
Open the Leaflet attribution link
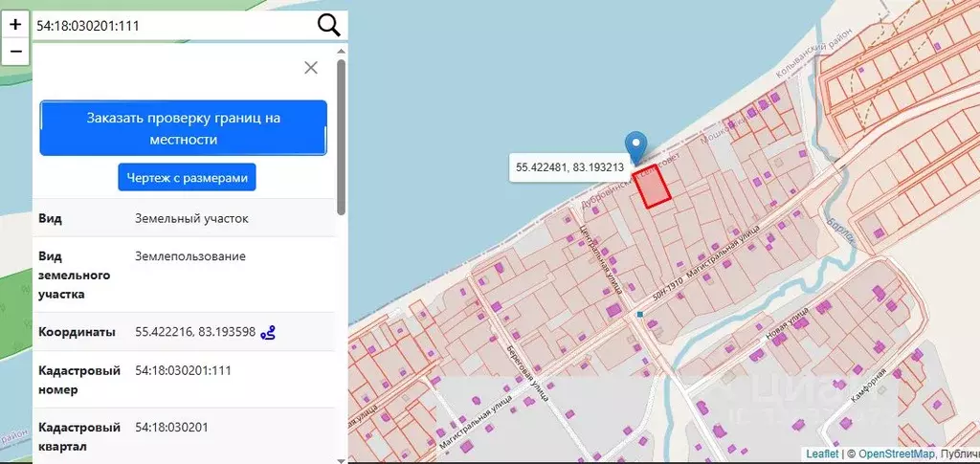822,453
